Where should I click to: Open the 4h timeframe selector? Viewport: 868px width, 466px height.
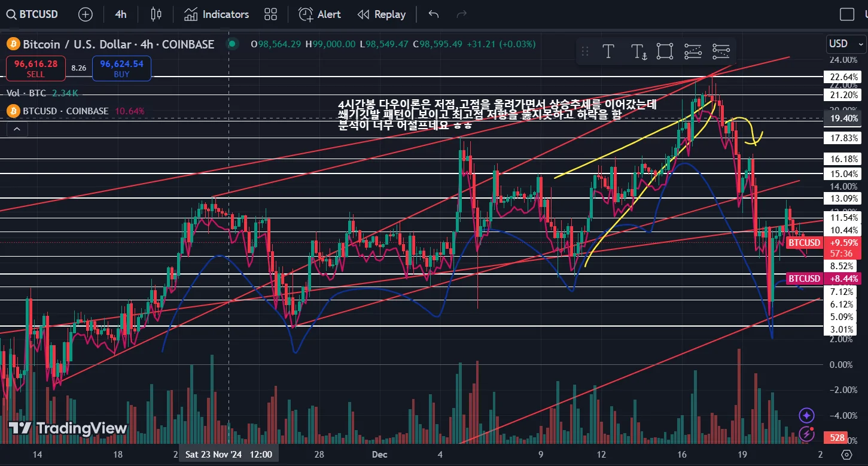121,14
